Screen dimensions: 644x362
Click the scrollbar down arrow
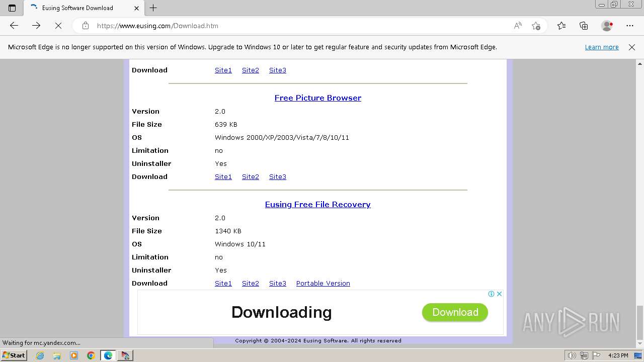640,344
